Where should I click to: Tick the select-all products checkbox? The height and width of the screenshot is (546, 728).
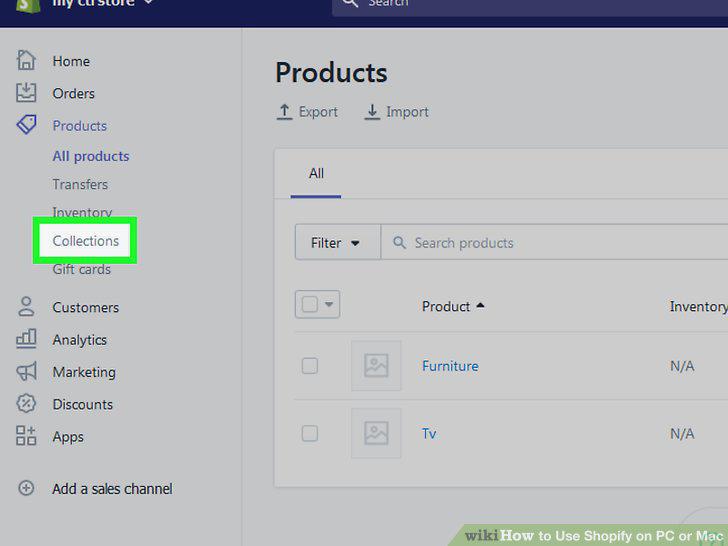[310, 305]
